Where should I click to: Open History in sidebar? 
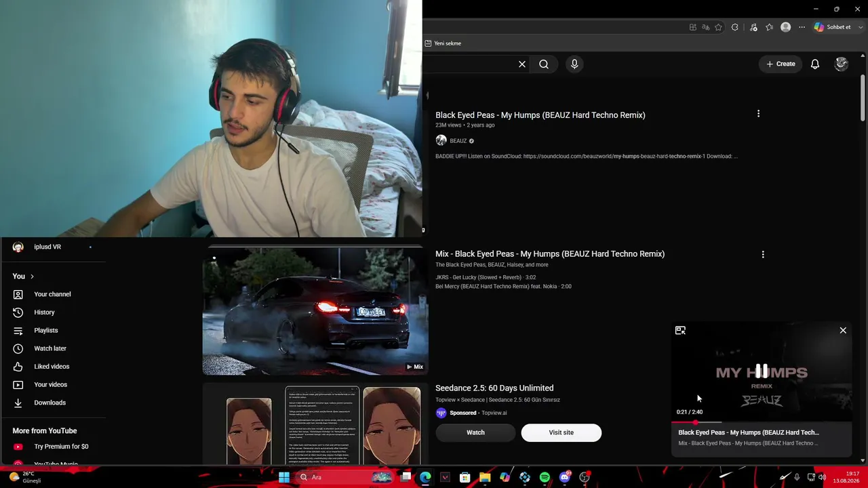(44, 312)
